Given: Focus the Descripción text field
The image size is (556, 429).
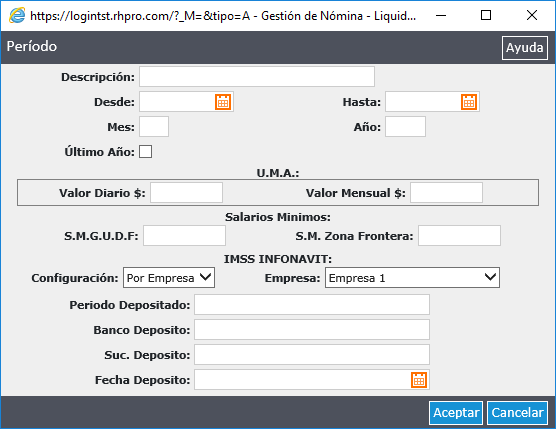Looking at the screenshot, I should click(257, 77).
